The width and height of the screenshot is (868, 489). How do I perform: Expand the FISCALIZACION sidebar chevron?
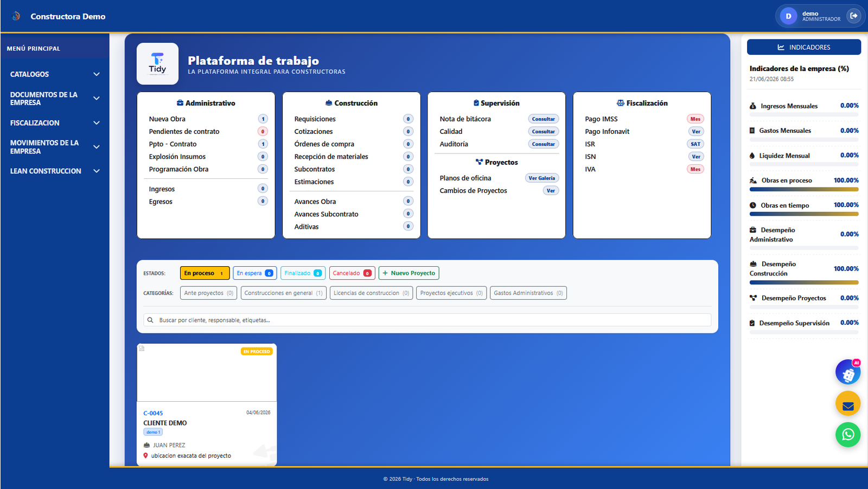97,123
